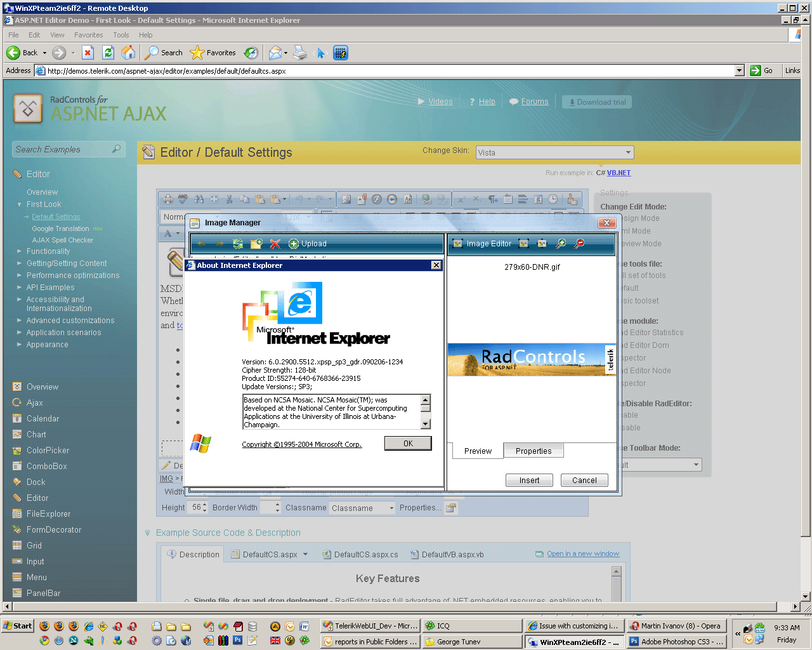Go to the IE Home page icon
This screenshot has width=812, height=650.
coord(128,53)
